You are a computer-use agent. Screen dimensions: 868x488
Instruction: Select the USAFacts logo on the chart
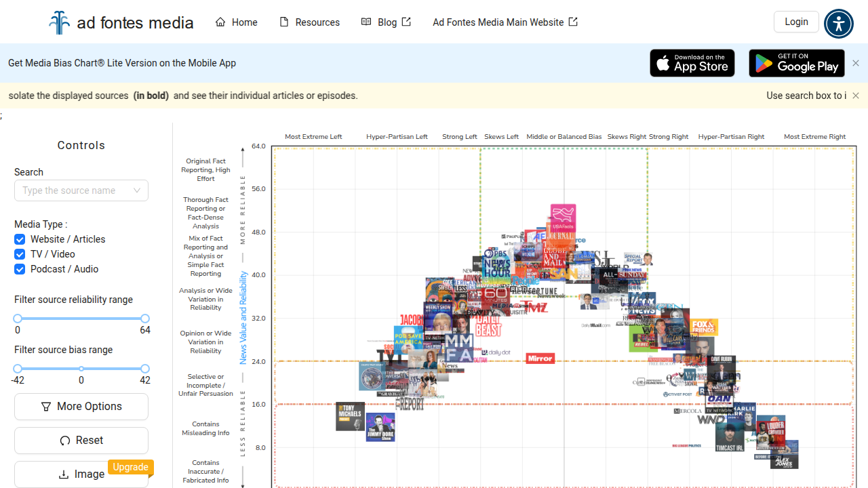pos(563,217)
